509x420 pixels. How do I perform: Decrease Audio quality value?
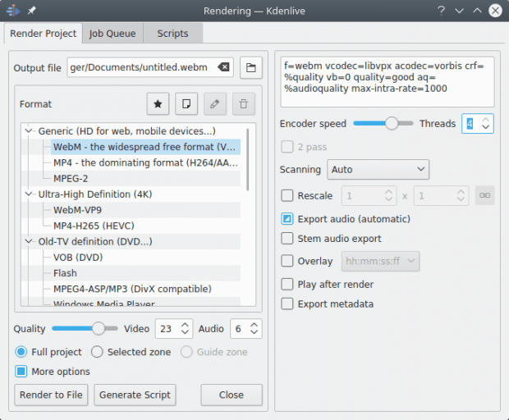coord(254,332)
